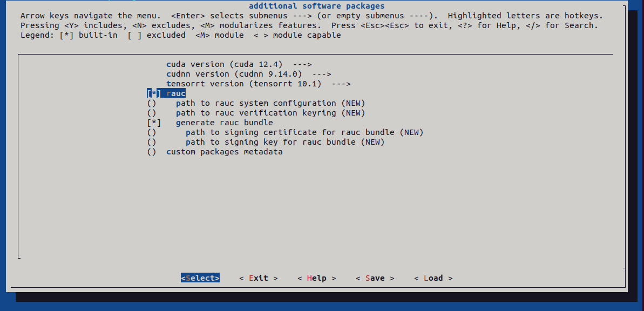The height and width of the screenshot is (311, 644).
Task: Click the < Load > button
Action: coord(433,278)
